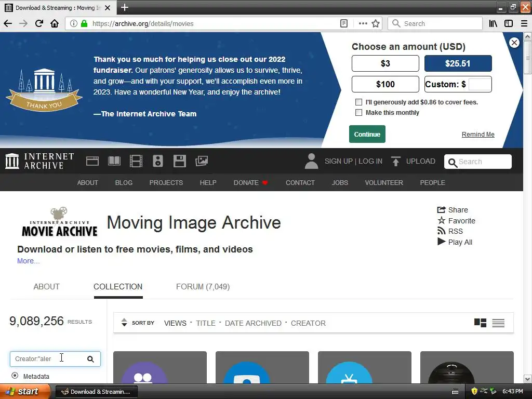Viewport: 532px width, 399px height.
Task: Click the Share link
Action: [453, 210]
